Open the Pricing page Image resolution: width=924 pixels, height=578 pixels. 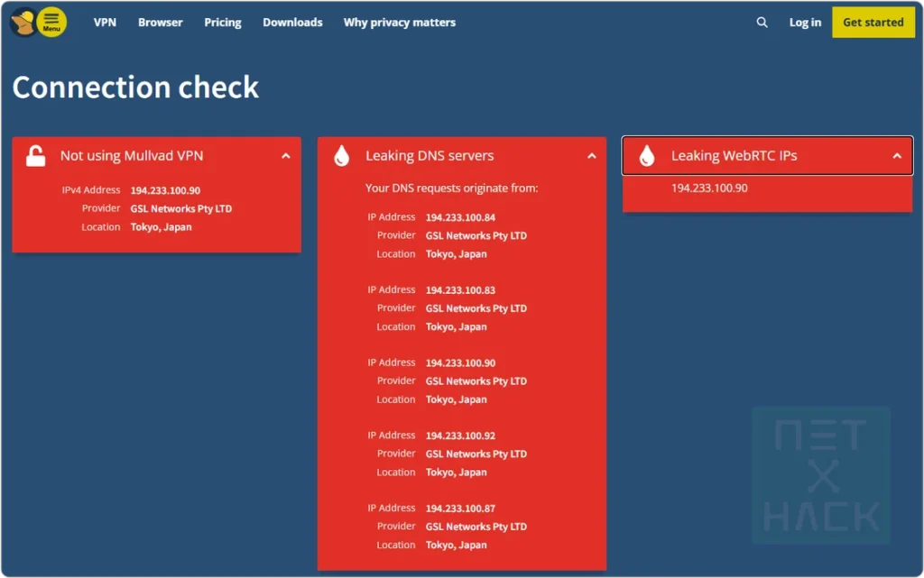click(x=223, y=23)
